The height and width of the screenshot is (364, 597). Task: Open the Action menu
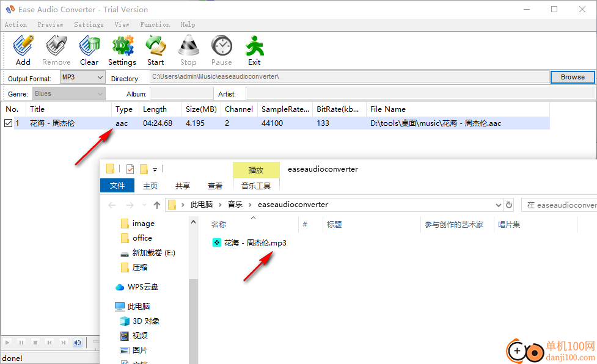(x=16, y=24)
